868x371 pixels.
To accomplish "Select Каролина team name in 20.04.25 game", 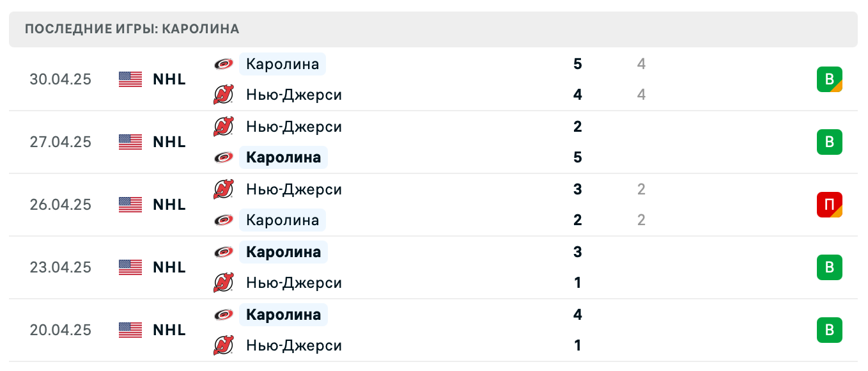I will (x=283, y=315).
